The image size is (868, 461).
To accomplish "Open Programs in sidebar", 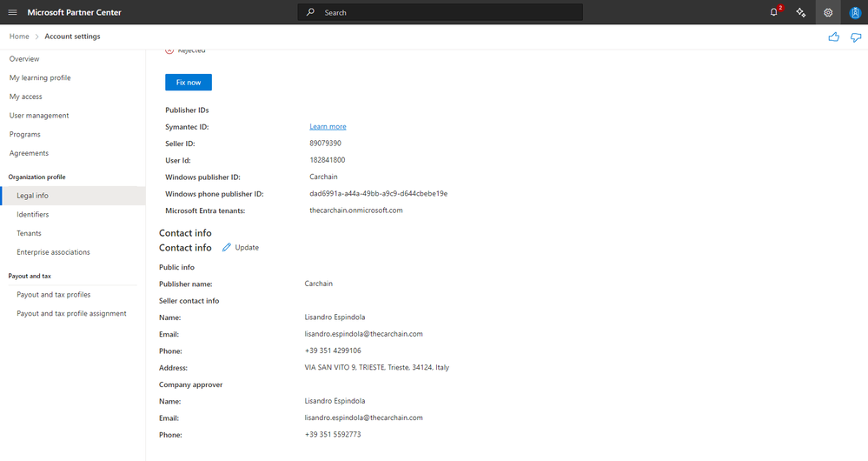I will pos(25,134).
